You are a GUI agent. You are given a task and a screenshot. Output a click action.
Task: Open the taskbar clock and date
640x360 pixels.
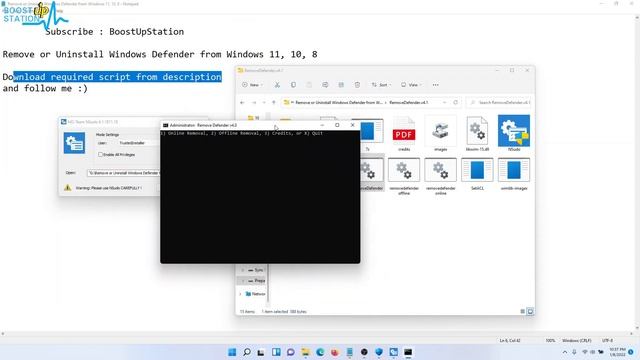(617, 352)
